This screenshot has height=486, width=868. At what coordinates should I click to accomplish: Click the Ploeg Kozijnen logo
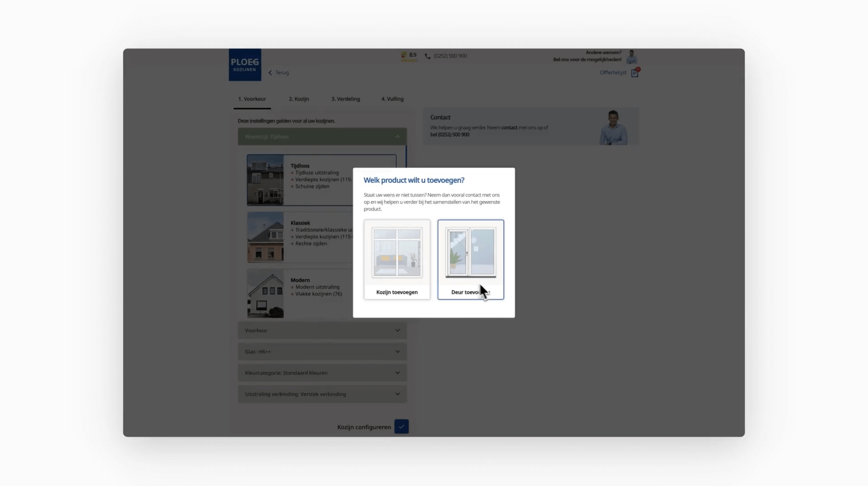pyautogui.click(x=245, y=65)
